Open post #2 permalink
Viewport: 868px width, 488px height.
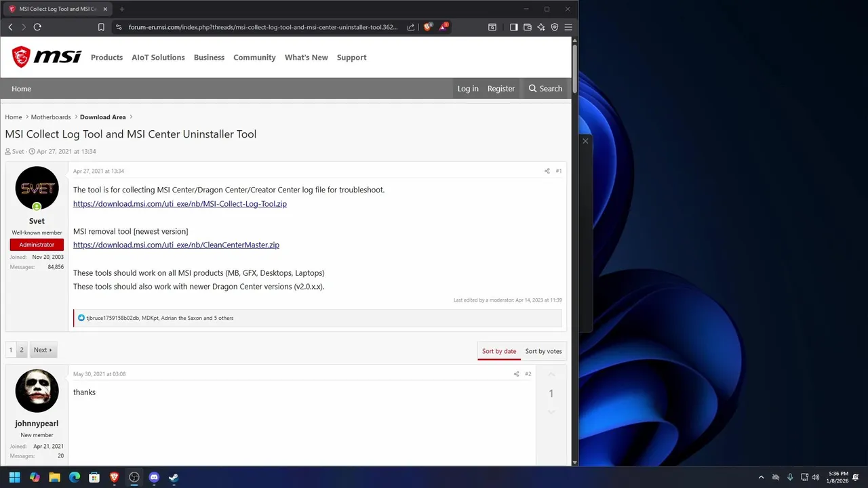pyautogui.click(x=528, y=374)
